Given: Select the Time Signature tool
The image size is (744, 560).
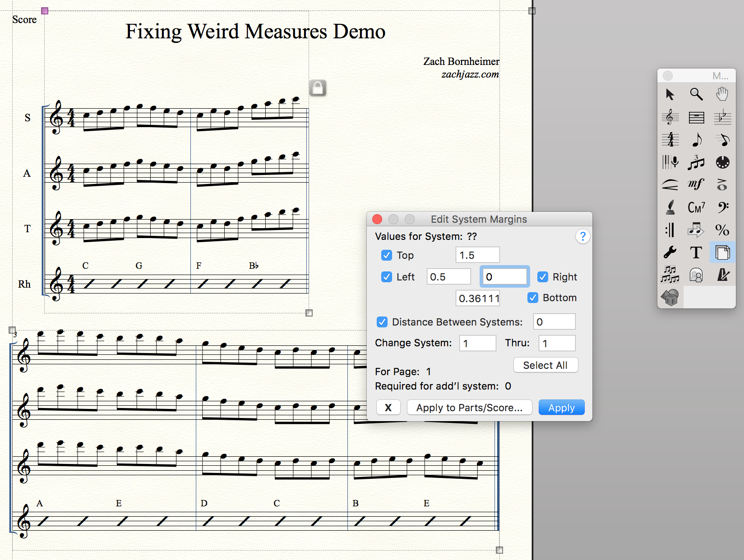Looking at the screenshot, I should click(x=670, y=140).
